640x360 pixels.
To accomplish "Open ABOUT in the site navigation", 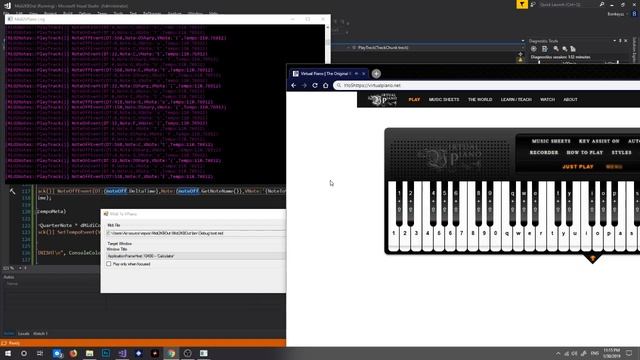I will 570,100.
